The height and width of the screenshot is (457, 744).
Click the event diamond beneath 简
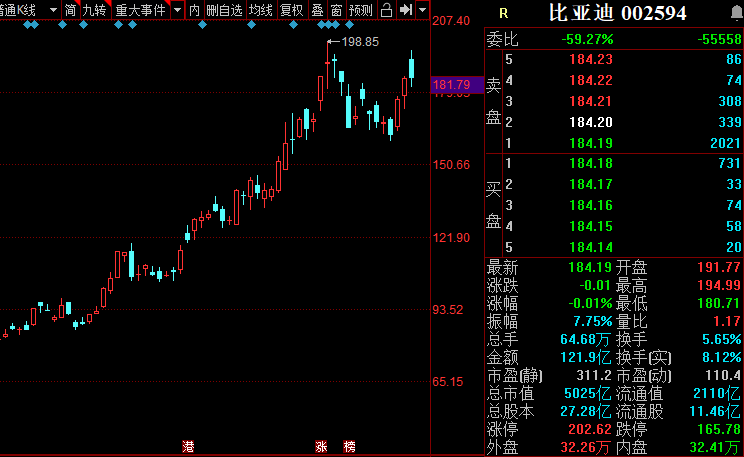click(62, 25)
